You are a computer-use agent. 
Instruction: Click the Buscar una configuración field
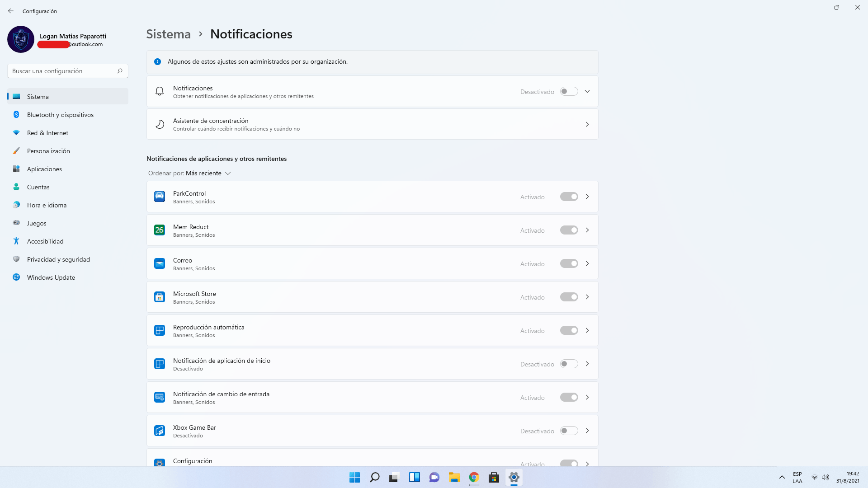pos(63,71)
